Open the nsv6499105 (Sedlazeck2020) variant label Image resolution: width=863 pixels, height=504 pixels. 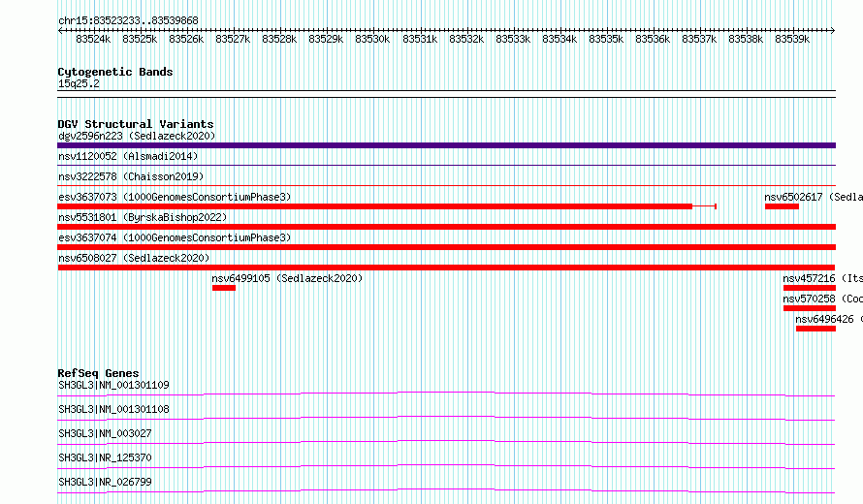pyautogui.click(x=287, y=278)
